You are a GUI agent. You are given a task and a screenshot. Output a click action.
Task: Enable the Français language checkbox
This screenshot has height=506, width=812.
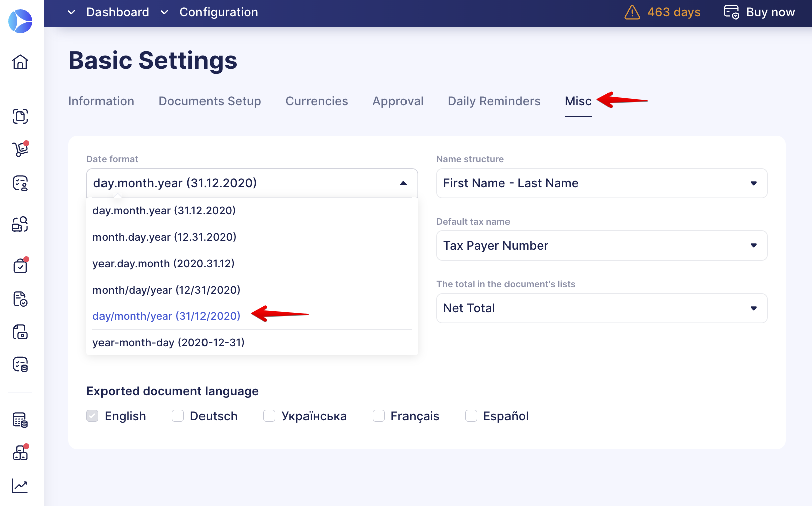click(379, 416)
